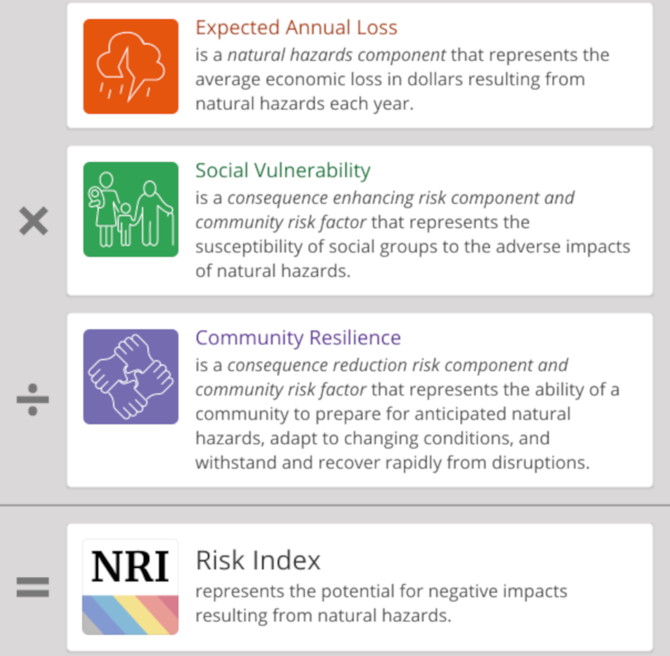The image size is (670, 656).
Task: Click the NRI letters in the logo
Action: tap(131, 567)
